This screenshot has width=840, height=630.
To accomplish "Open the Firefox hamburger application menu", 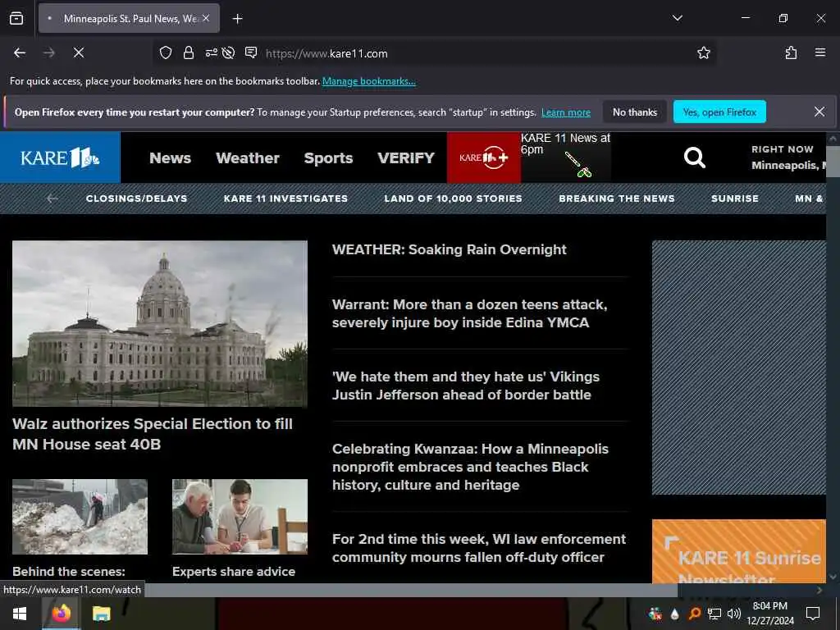I will pos(820,52).
